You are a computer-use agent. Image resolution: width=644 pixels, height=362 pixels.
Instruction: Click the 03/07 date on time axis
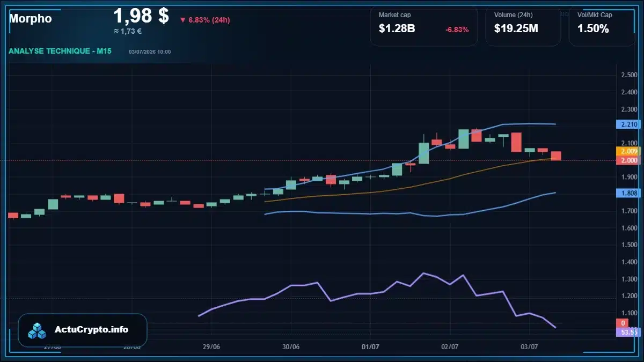click(530, 346)
